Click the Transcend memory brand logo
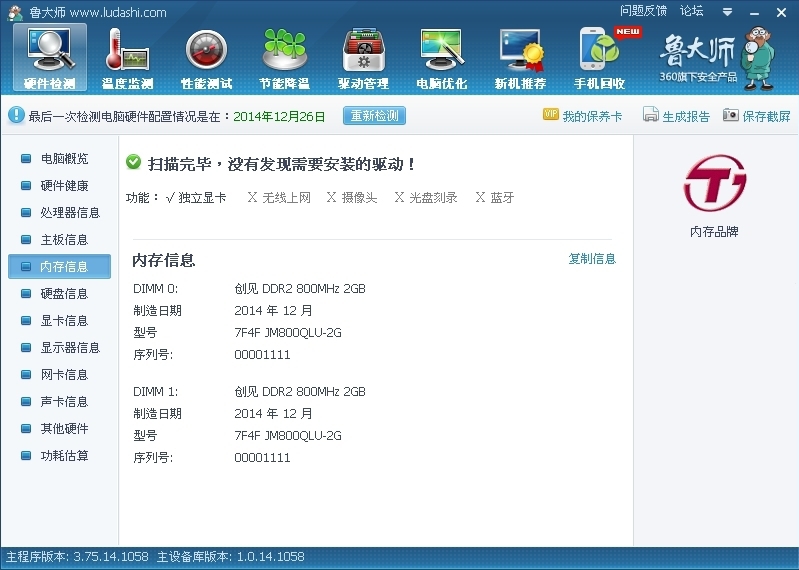Image resolution: width=799 pixels, height=570 pixels. tap(714, 183)
